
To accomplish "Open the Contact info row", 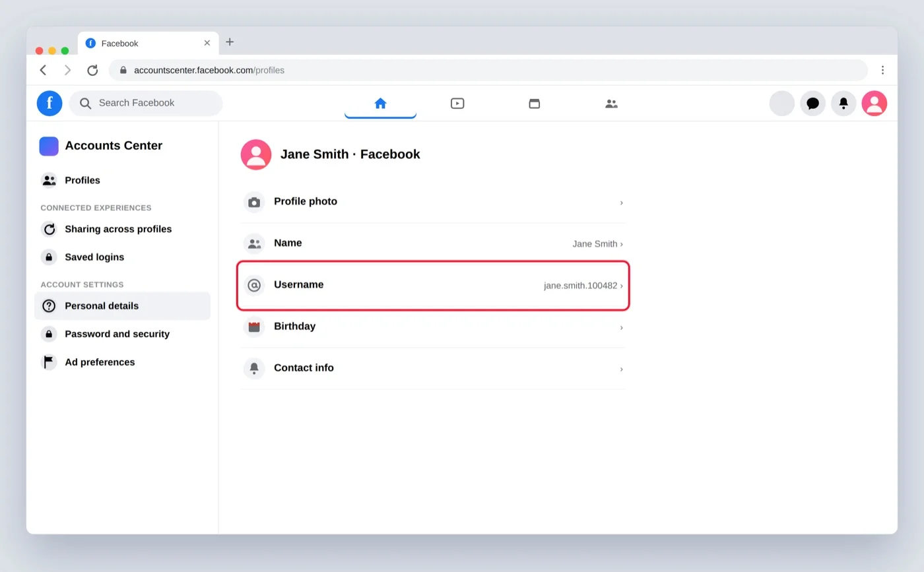I will 433,368.
